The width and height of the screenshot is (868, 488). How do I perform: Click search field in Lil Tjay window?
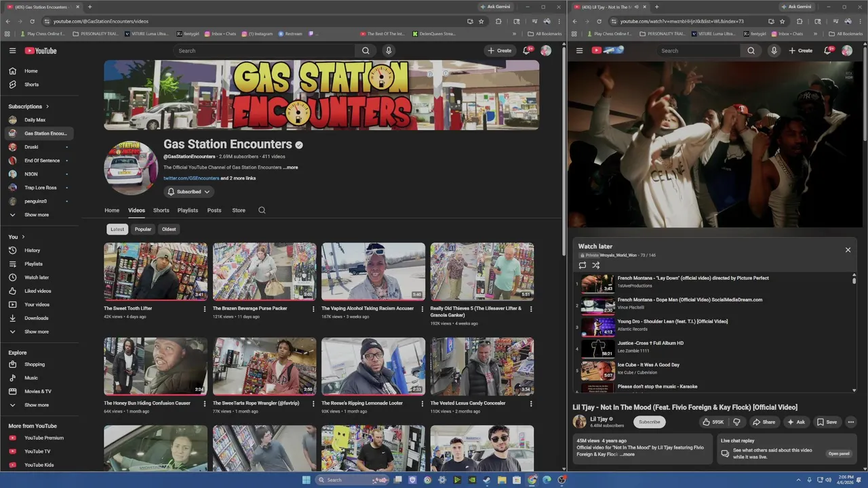tap(698, 51)
